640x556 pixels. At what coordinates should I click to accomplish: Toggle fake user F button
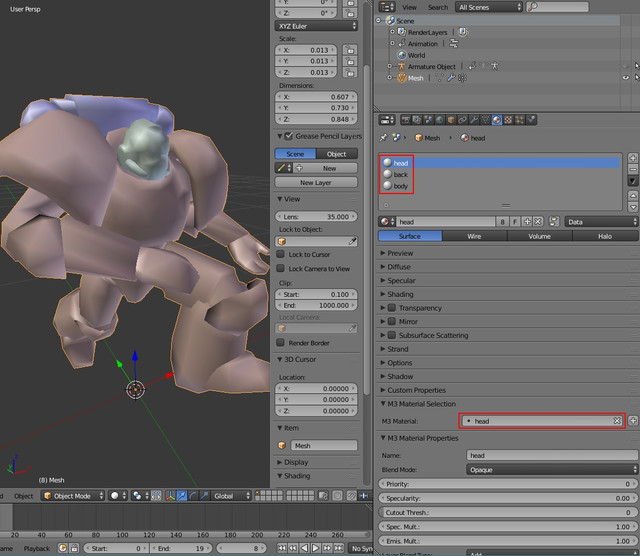[x=515, y=222]
